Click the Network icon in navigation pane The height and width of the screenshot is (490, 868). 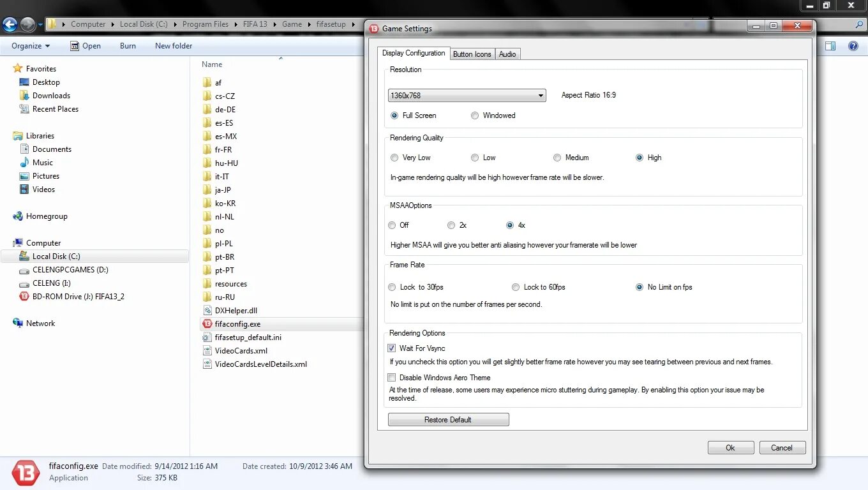(x=18, y=323)
